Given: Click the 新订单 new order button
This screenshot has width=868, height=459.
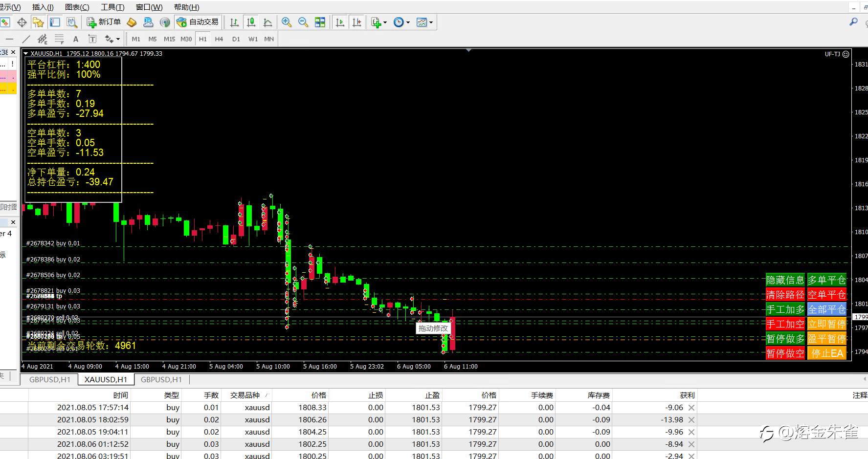Looking at the screenshot, I should [104, 22].
